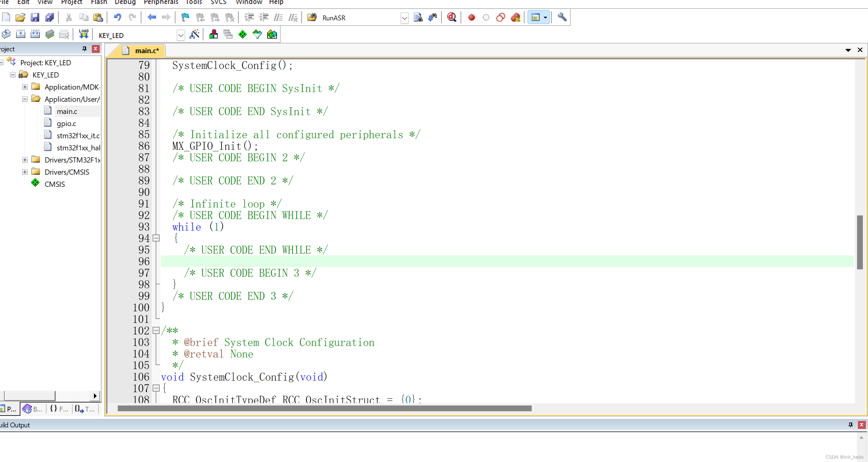Viewport: 868px width, 462px height.
Task: Collapse the comment fold at line 102
Action: 156,330
